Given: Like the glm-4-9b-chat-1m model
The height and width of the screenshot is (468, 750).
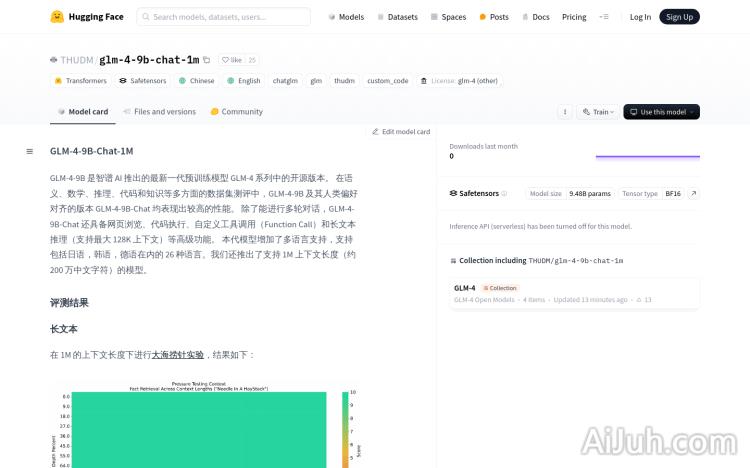Looking at the screenshot, I should (x=231, y=60).
